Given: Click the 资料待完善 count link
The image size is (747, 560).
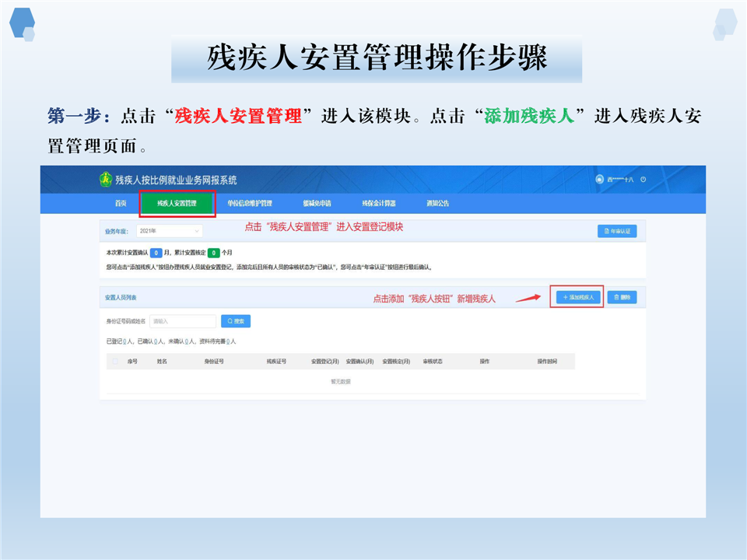Looking at the screenshot, I should pyautogui.click(x=227, y=341).
